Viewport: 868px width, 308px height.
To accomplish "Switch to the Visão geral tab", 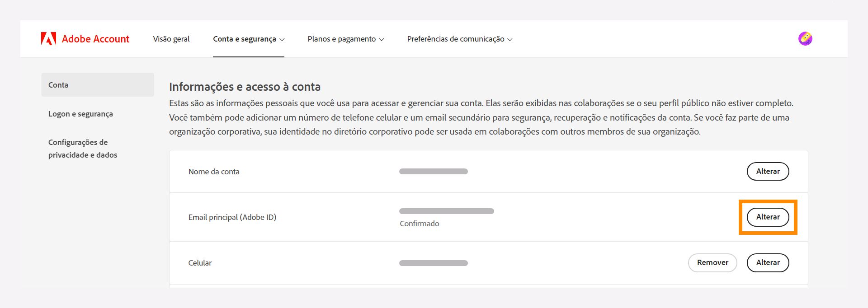I will pyautogui.click(x=171, y=39).
